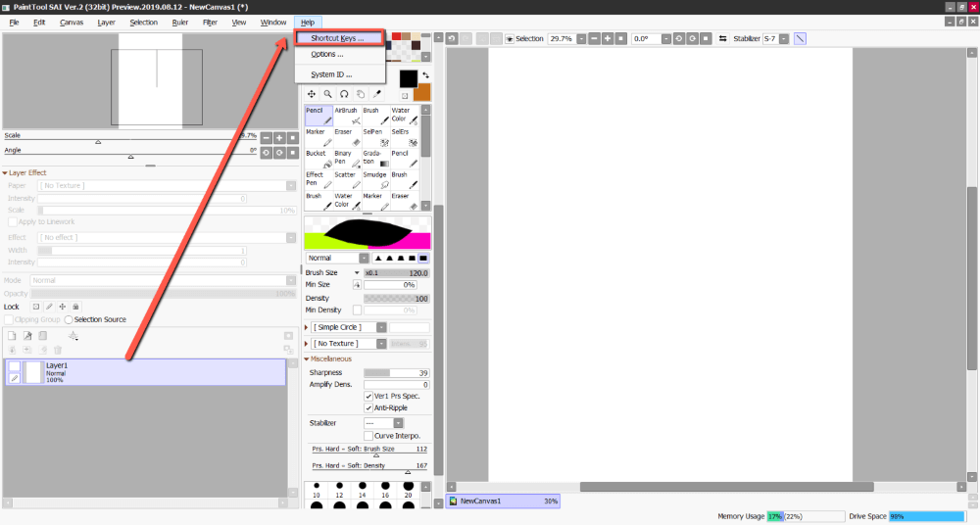Pick the Bucket fill tool
The image size is (980, 525).
pos(318,158)
